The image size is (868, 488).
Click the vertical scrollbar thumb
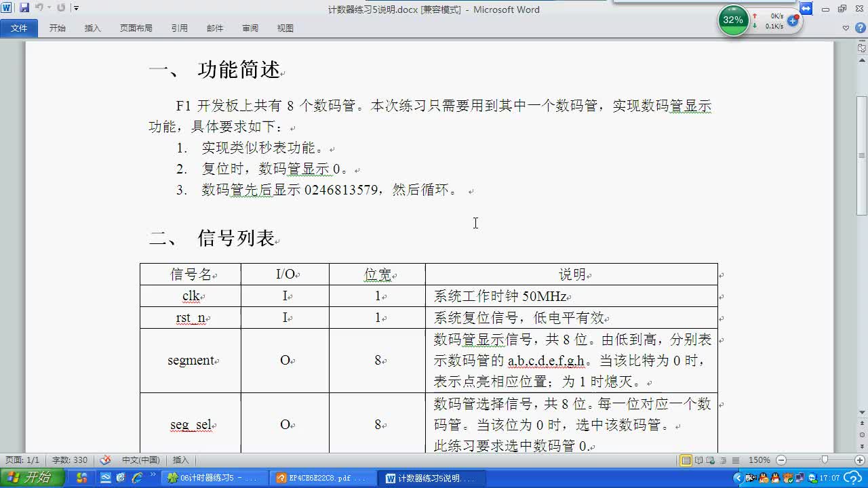tap(862, 156)
